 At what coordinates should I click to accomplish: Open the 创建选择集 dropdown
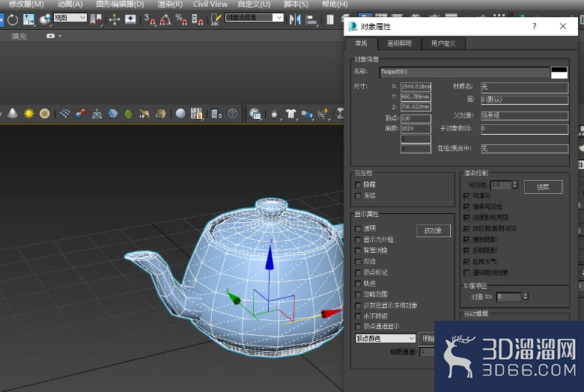click(254, 17)
